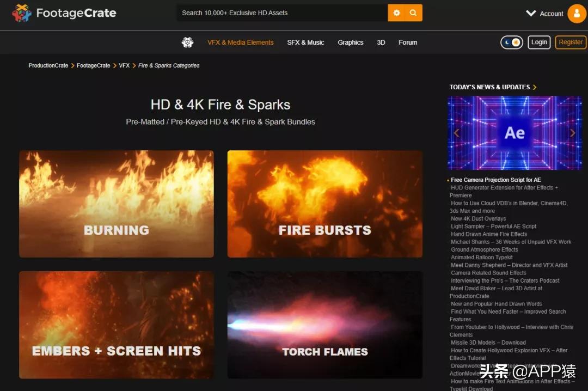
Task: Click the Register button
Action: 571,42
